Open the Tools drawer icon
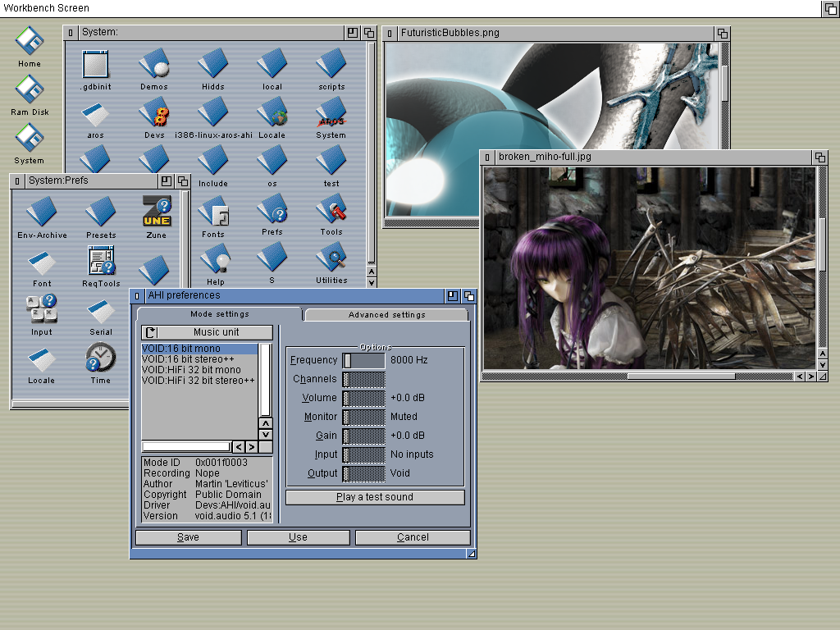This screenshot has height=630, width=840. [331, 209]
